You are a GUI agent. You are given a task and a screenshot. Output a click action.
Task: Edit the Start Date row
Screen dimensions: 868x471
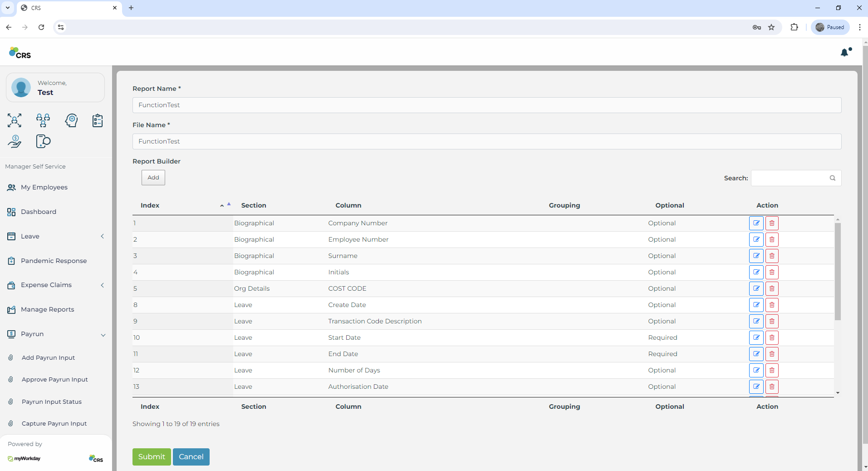pos(756,337)
